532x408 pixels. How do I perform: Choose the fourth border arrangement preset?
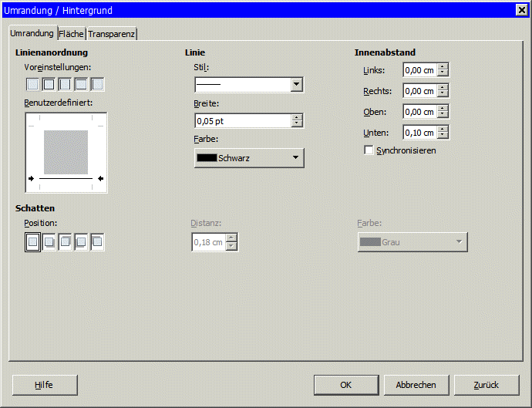(81, 84)
